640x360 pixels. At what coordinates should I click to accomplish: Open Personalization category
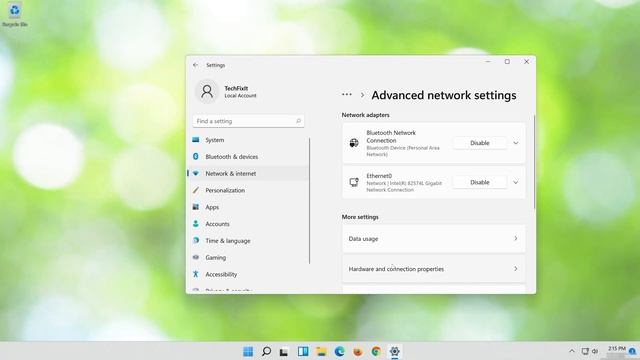248,190
